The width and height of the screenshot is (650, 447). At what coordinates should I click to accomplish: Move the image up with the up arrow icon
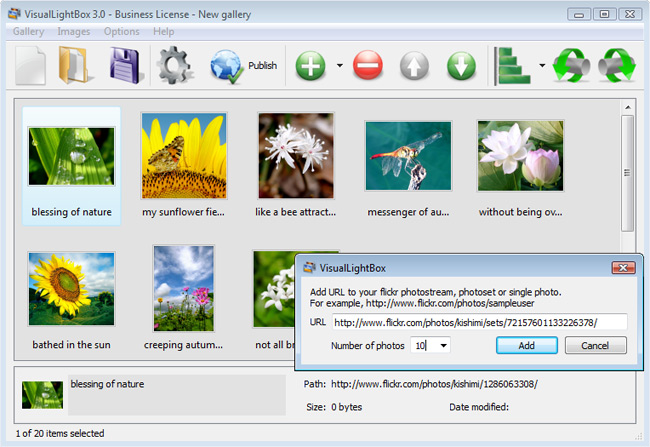coord(416,67)
